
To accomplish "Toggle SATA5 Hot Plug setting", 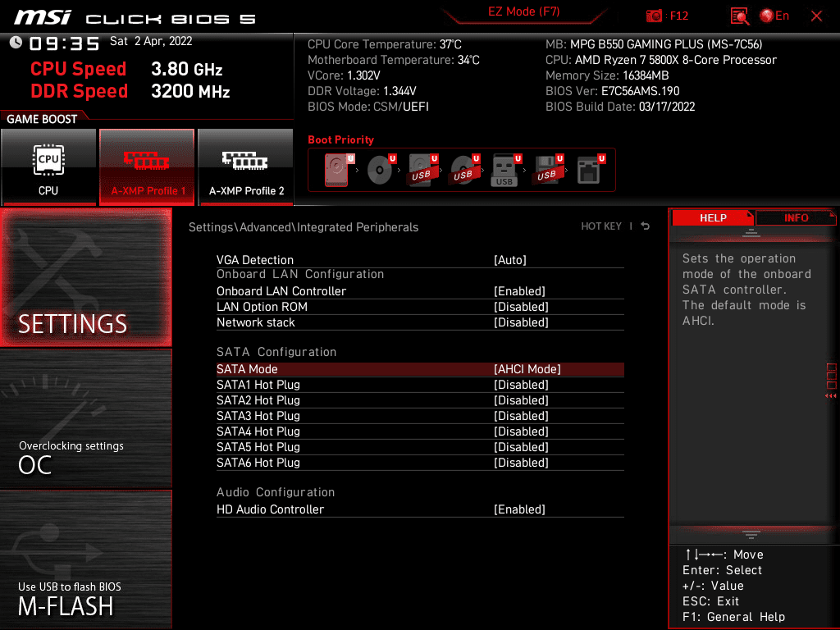I will (420, 447).
